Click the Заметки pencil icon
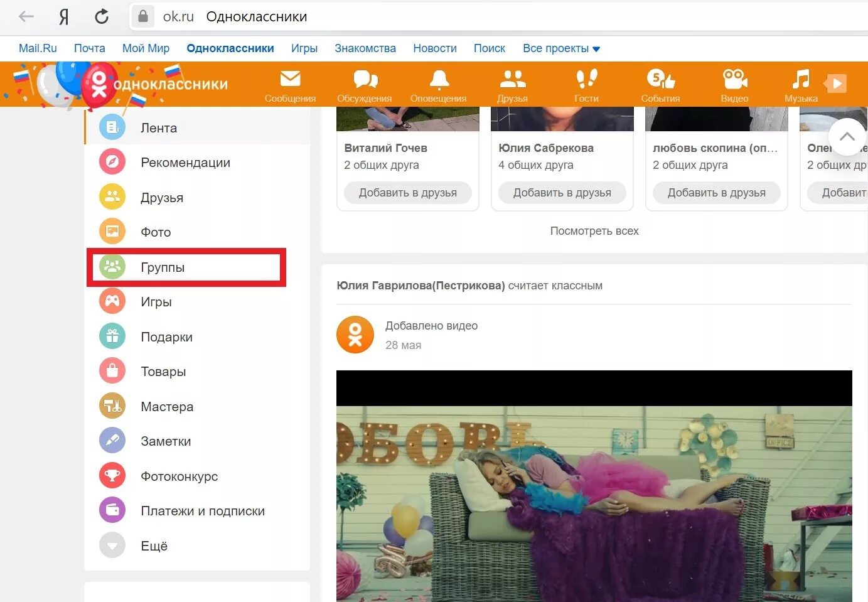Image resolution: width=868 pixels, height=602 pixels. pos(112,441)
